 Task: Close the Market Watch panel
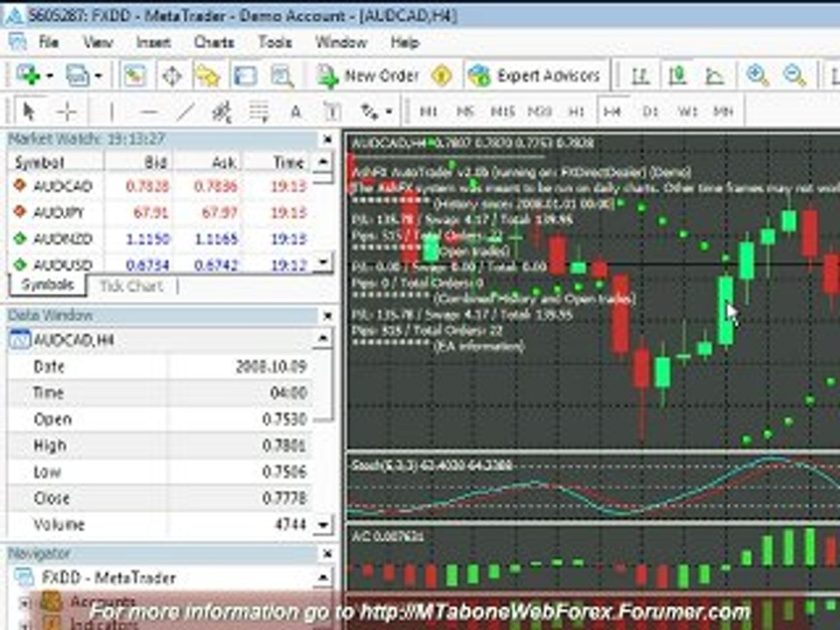point(328,139)
